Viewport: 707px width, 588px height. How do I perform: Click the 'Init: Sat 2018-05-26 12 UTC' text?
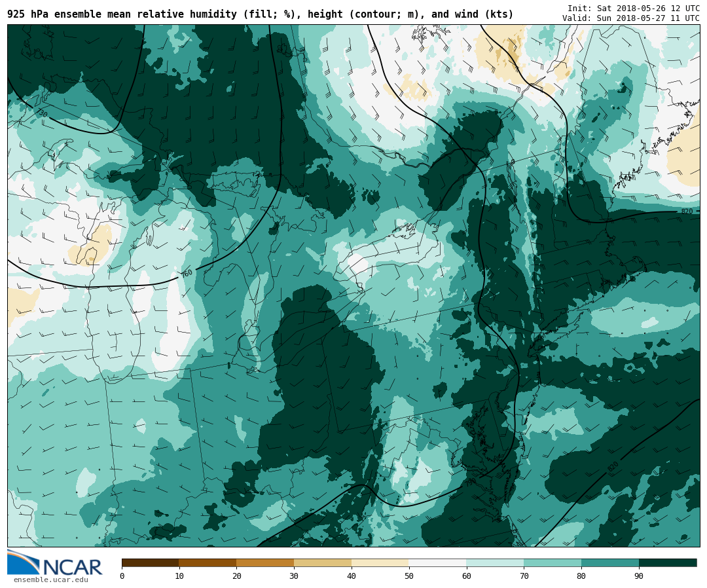tap(634, 8)
